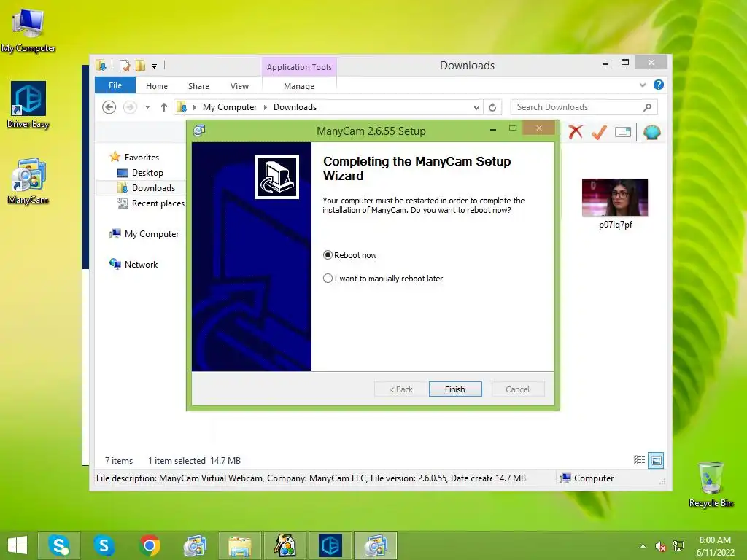The height and width of the screenshot is (560, 747).
Task: Click Downloads in the address breadcrumb
Action: pyautogui.click(x=295, y=107)
